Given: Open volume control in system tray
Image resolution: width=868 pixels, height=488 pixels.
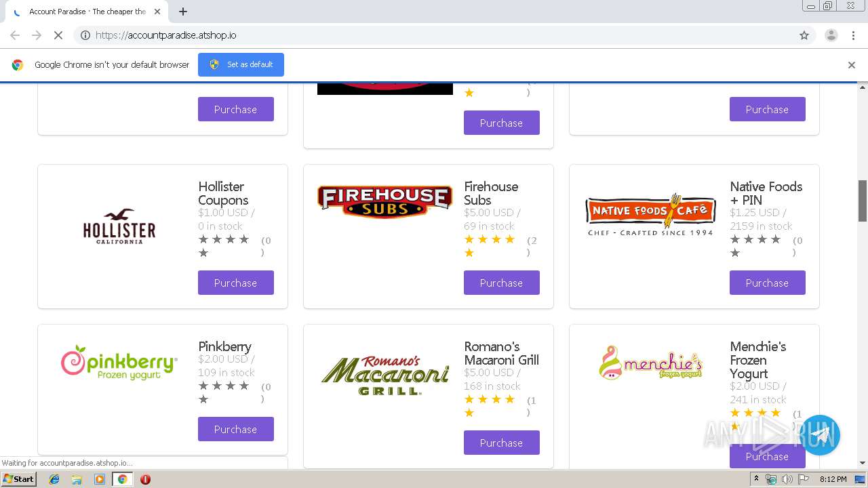Looking at the screenshot, I should coord(787,479).
